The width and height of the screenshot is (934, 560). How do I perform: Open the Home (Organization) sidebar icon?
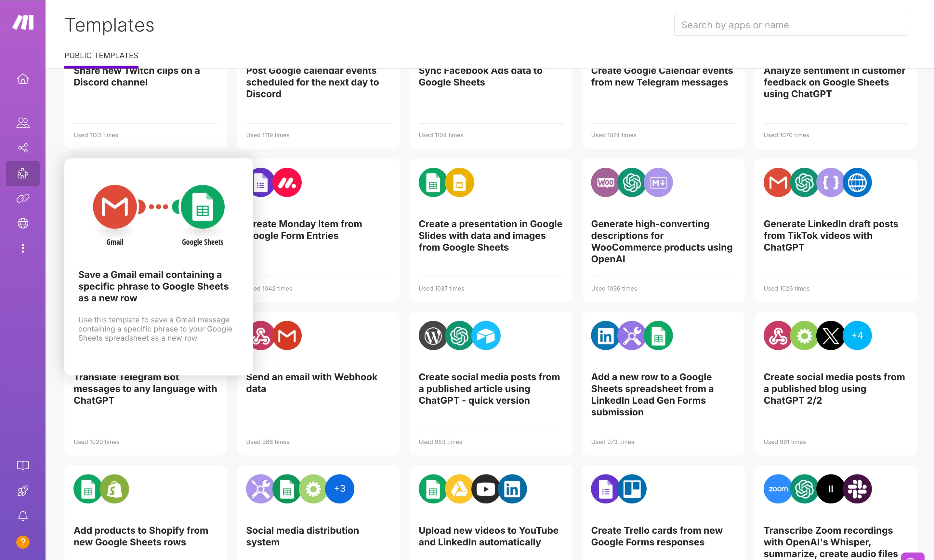23,78
